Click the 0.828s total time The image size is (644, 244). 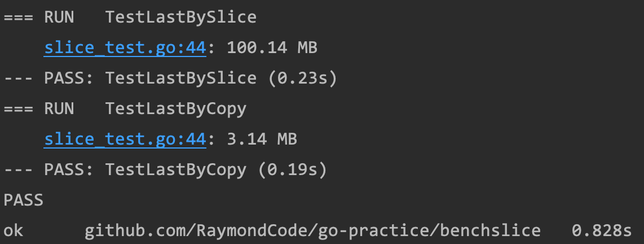click(x=602, y=230)
